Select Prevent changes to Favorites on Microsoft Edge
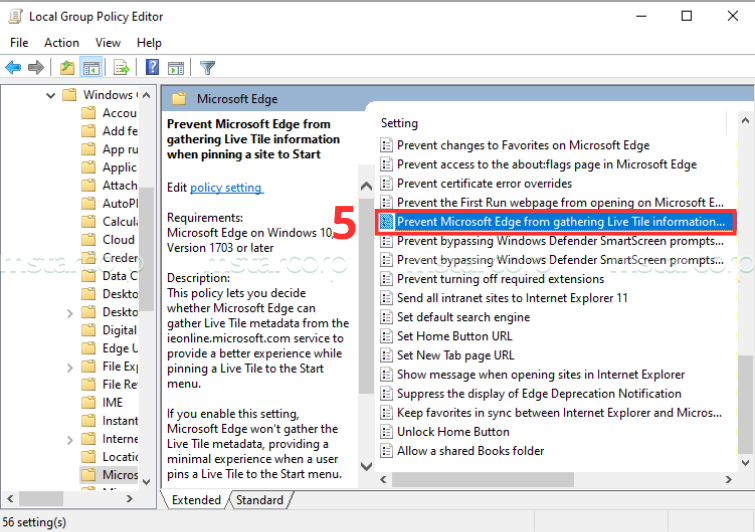This screenshot has height=532, width=755. point(523,145)
